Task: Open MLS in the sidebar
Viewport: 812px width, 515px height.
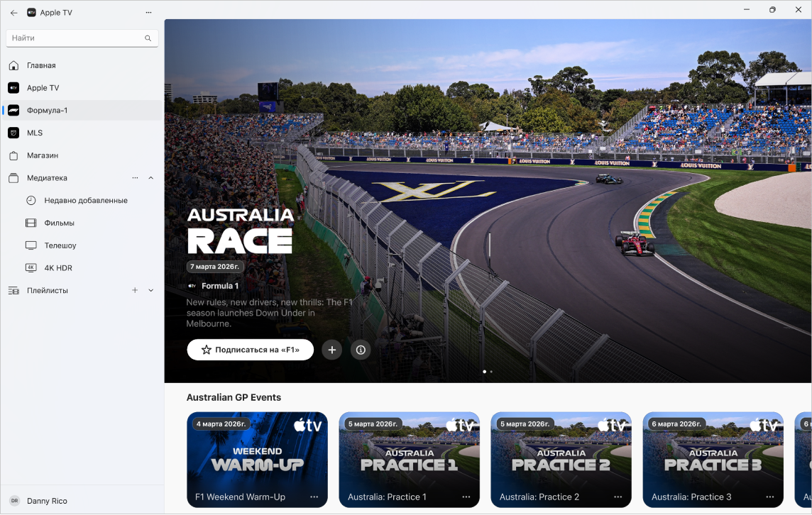Action: [x=82, y=133]
